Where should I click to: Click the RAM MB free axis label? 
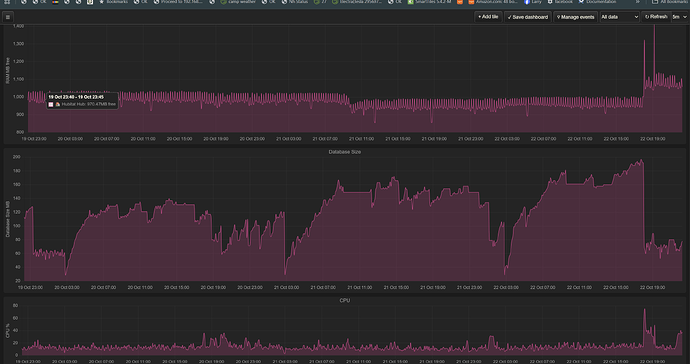click(7, 70)
